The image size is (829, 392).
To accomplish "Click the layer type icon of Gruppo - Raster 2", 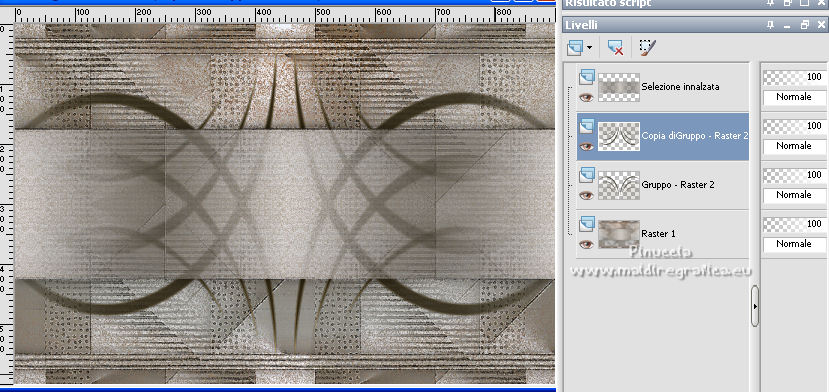I will (x=586, y=176).
